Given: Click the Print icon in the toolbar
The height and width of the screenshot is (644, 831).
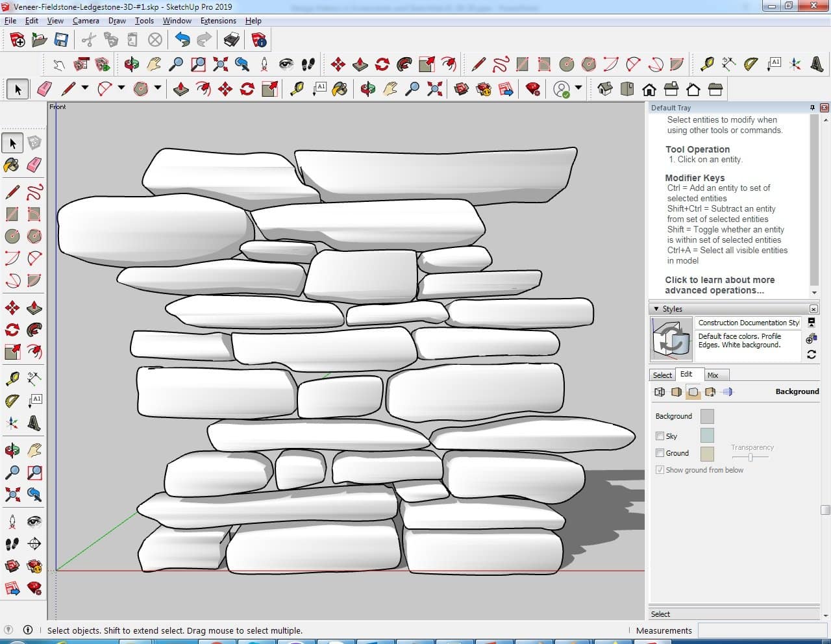Looking at the screenshot, I should coord(231,40).
